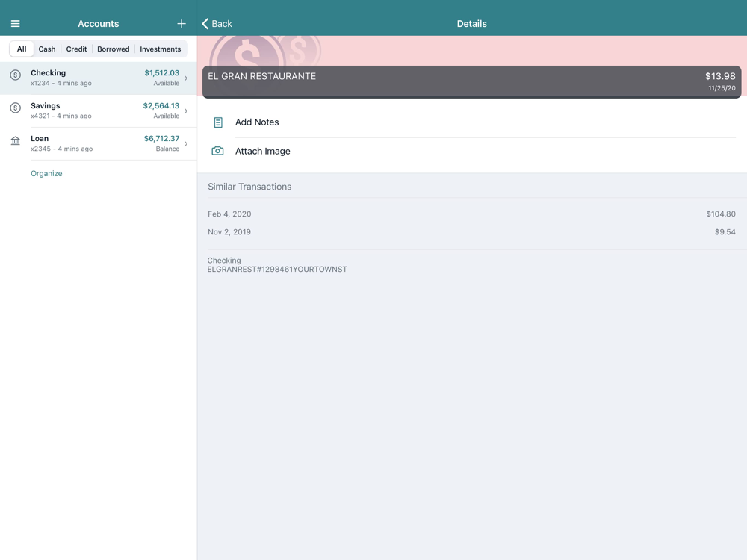
Task: Expand Checking account chevron
Action: click(x=186, y=78)
